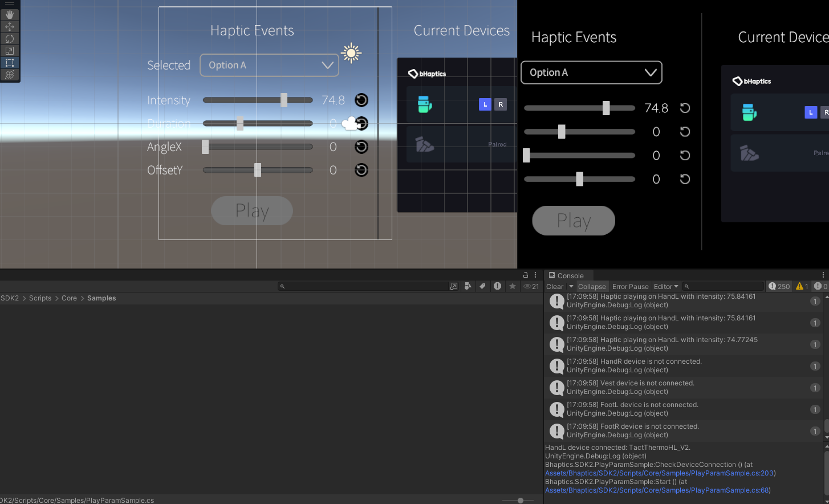Open search in window icon in Project panel
The height and width of the screenshot is (504, 829).
click(x=454, y=286)
